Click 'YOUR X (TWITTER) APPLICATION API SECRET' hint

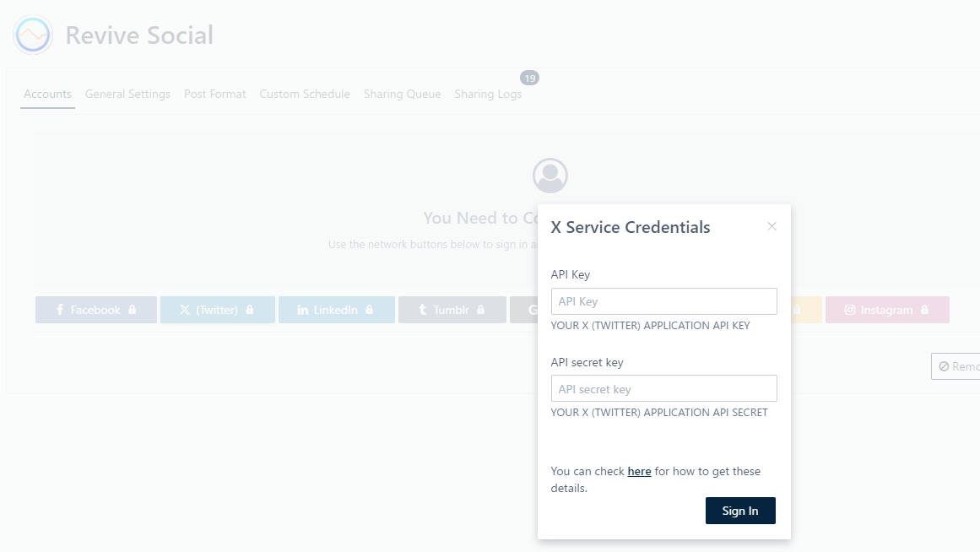coord(658,413)
